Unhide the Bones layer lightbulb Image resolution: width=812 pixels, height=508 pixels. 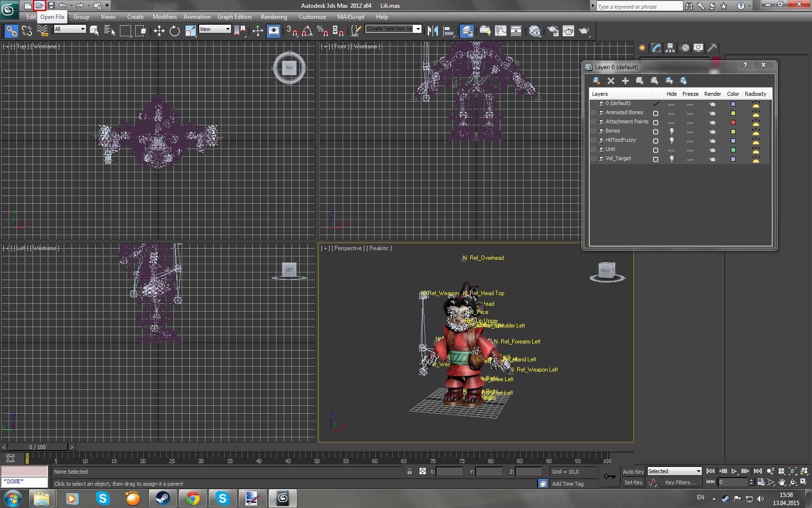tap(671, 131)
